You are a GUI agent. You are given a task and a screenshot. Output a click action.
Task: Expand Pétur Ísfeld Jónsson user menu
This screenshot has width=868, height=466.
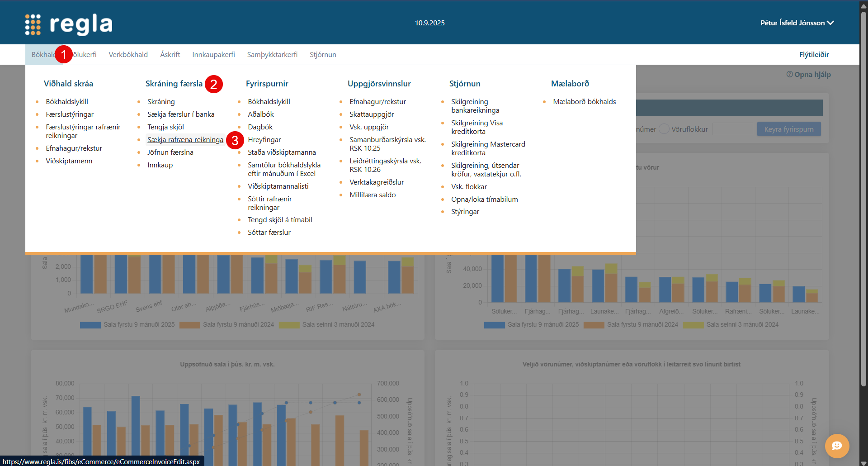(x=797, y=23)
